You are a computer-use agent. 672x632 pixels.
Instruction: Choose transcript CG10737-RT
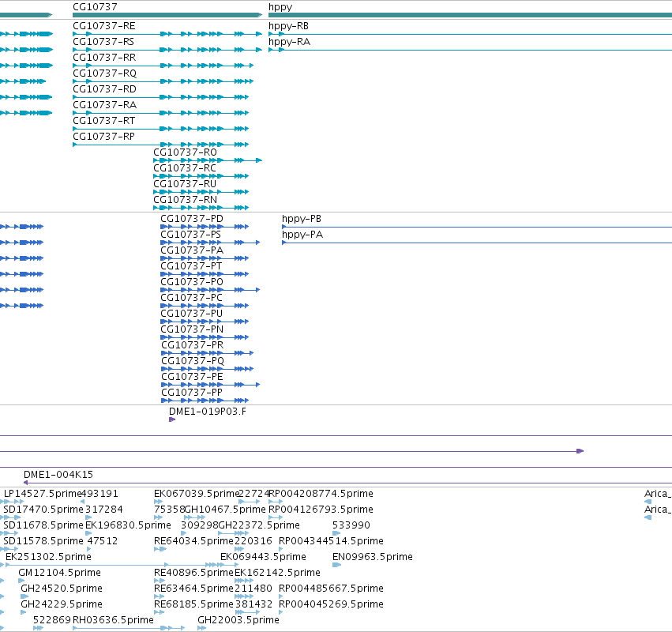[x=103, y=121]
